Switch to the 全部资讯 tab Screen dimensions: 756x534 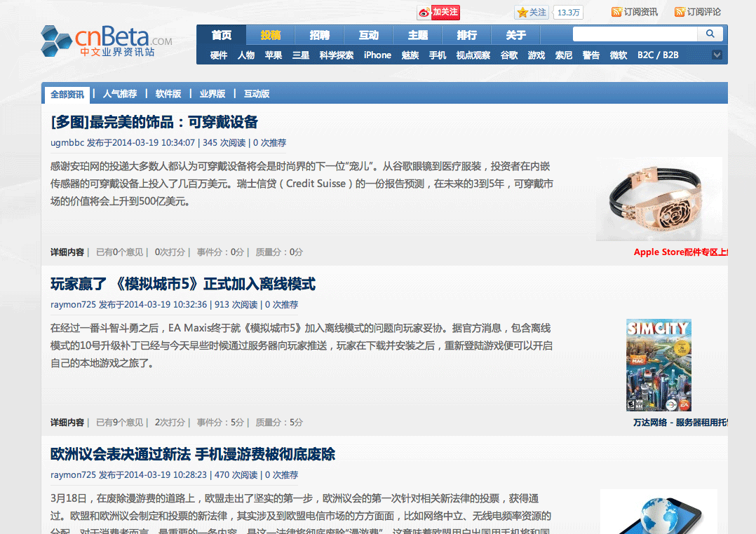tap(67, 93)
